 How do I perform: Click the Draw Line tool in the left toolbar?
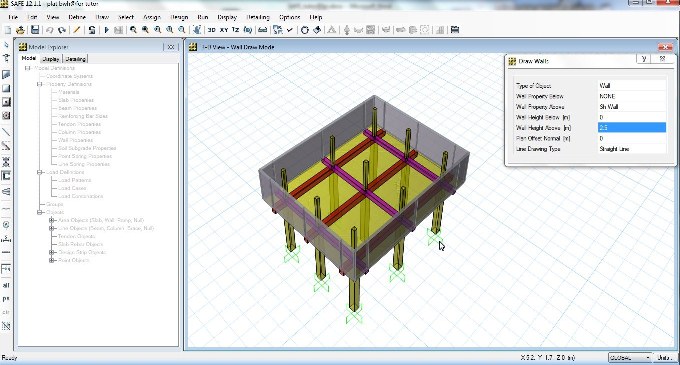[x=6, y=131]
